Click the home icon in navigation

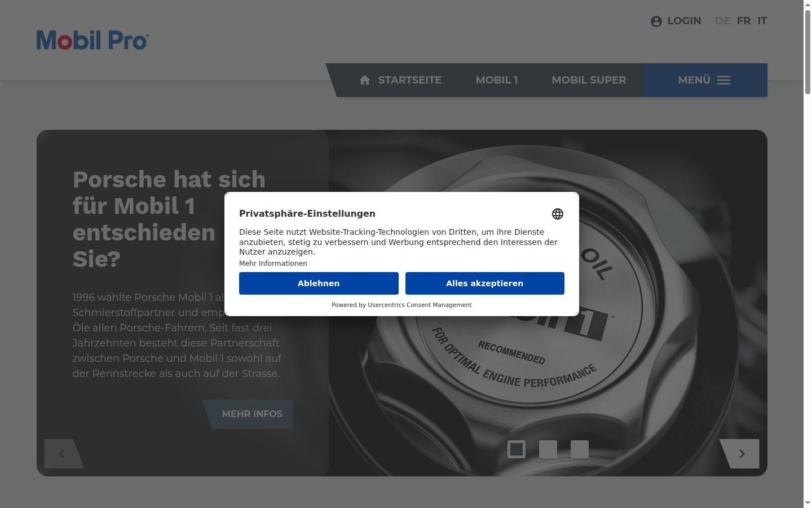(365, 80)
